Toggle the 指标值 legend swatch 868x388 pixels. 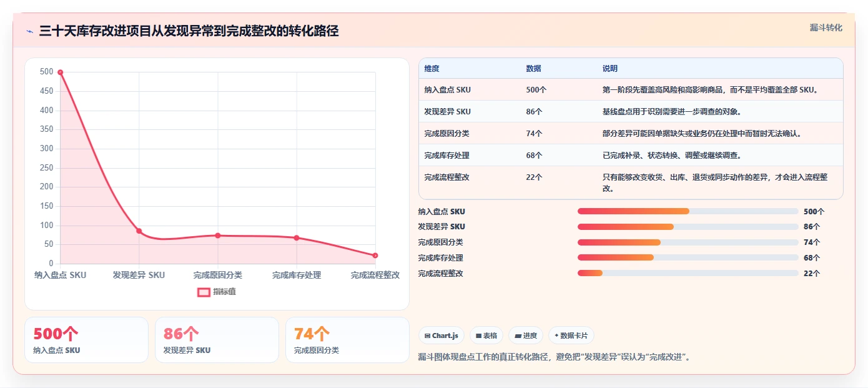pos(204,292)
